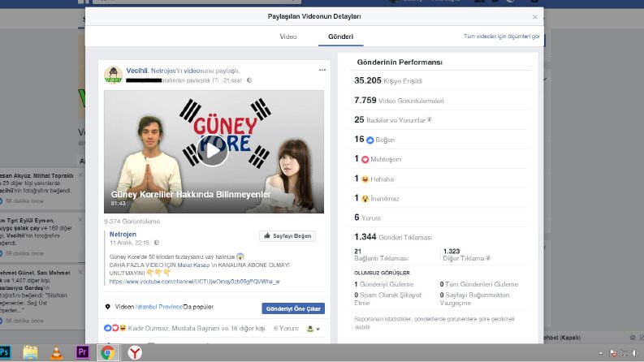Open Adobe Premiere Pro from taskbar
644x362 pixels.
click(x=82, y=352)
